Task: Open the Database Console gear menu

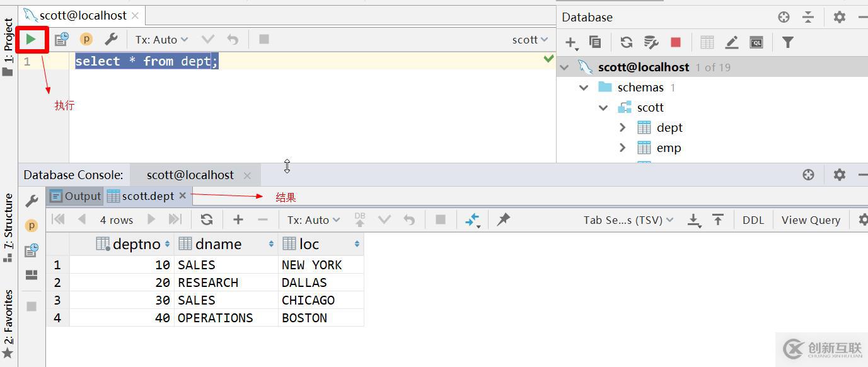Action: coord(839,175)
